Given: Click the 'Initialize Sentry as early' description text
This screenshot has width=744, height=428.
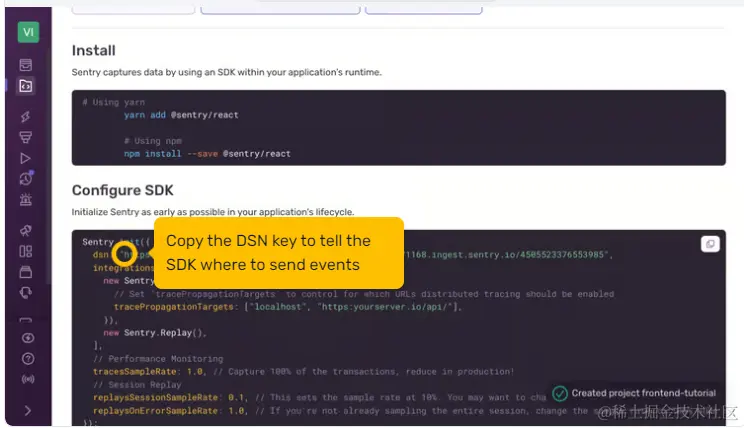Looking at the screenshot, I should pyautogui.click(x=213, y=212).
